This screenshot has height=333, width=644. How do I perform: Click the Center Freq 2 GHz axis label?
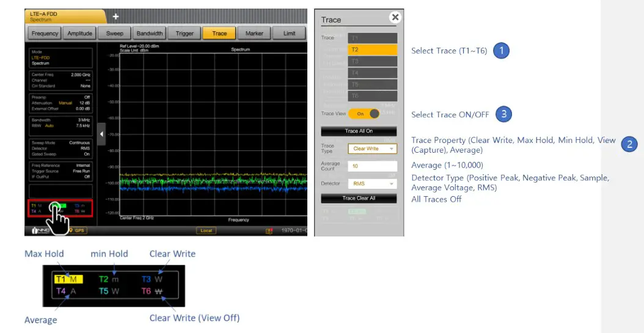(137, 218)
